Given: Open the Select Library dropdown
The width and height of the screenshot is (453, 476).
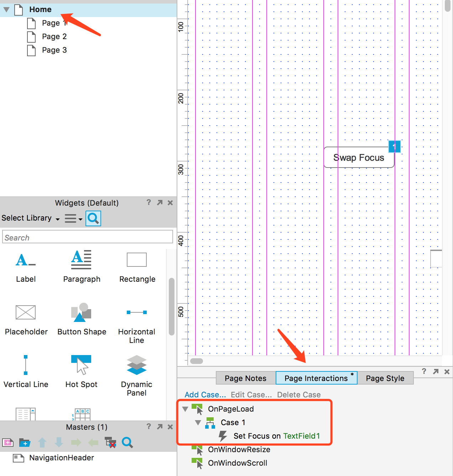Looking at the screenshot, I should [30, 218].
